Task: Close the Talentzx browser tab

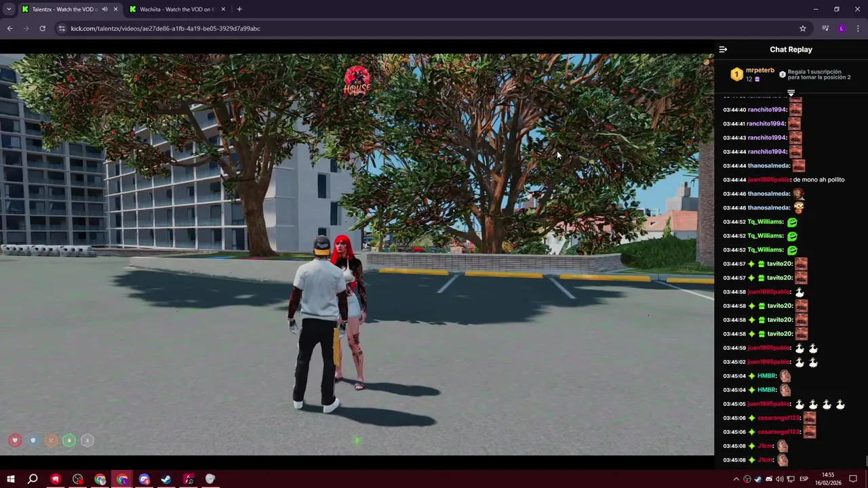Action: click(115, 9)
